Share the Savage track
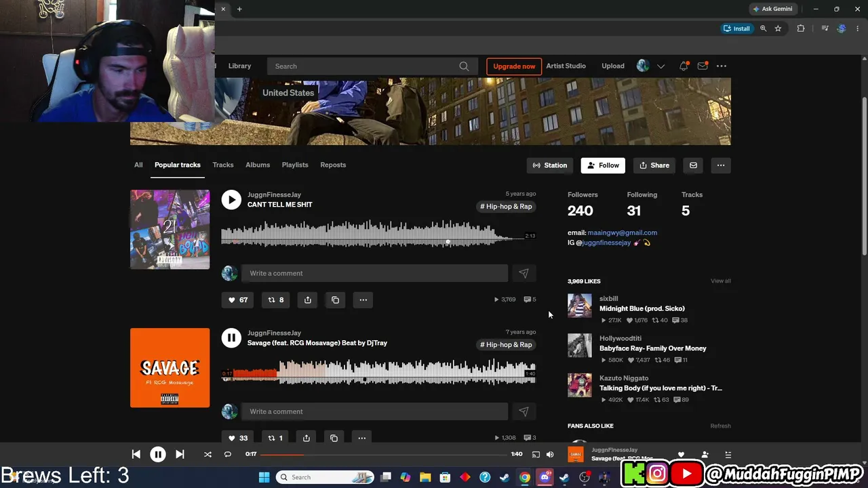 point(307,438)
